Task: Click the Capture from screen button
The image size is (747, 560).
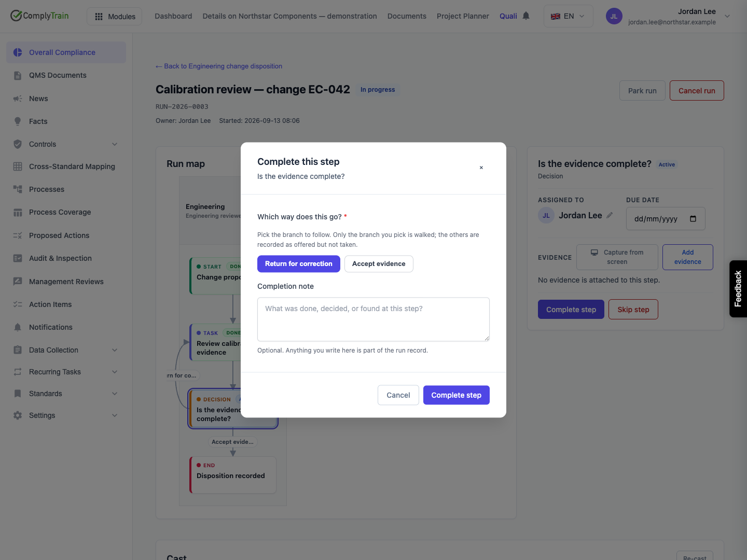Action: point(617,257)
